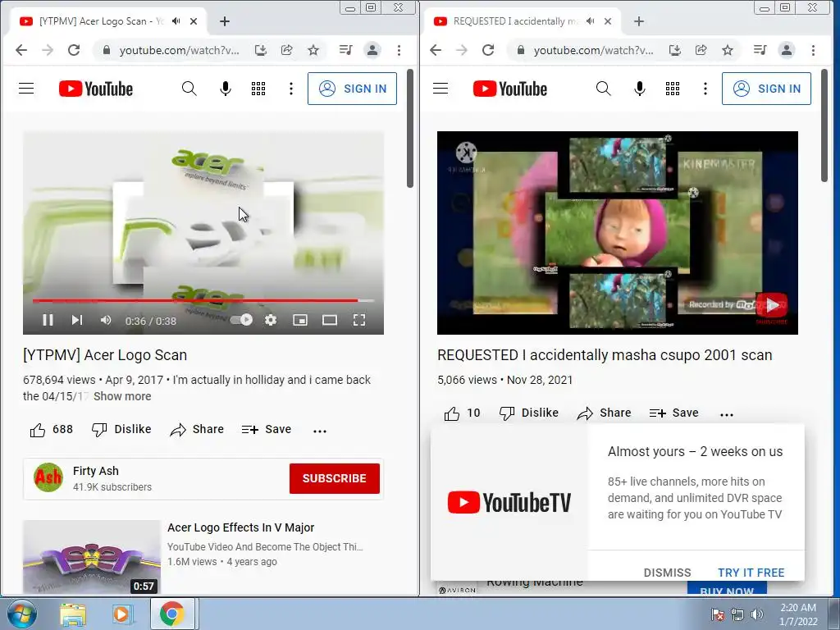Enter fullscreen on Acer Logo Scan video
This screenshot has width=840, height=630.
click(359, 321)
